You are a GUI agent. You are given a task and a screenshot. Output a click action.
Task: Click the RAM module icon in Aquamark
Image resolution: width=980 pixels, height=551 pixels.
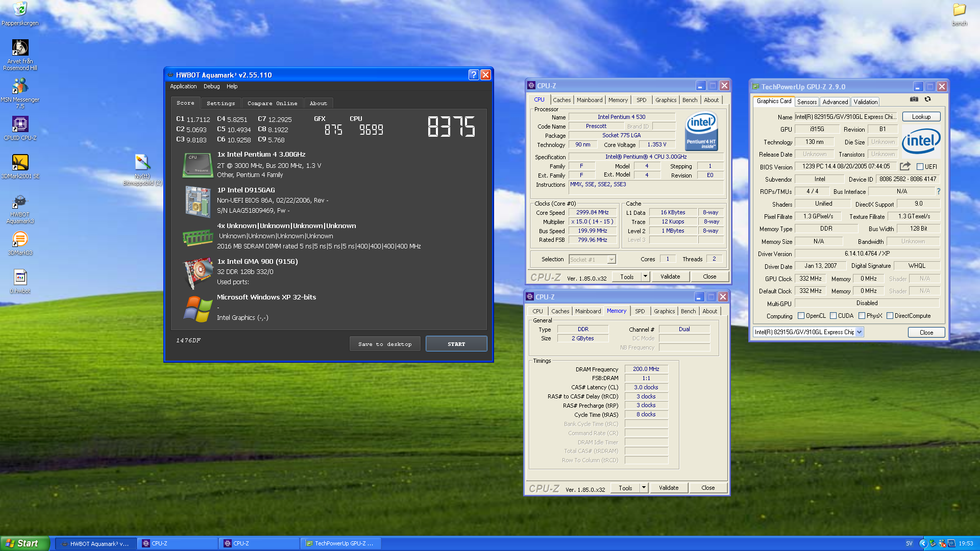pyautogui.click(x=198, y=237)
